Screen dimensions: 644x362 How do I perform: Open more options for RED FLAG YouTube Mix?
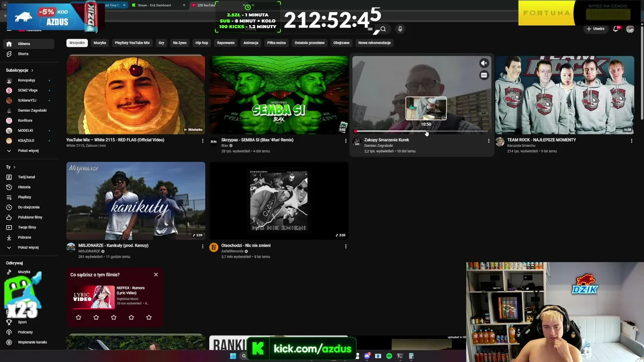pos(203,141)
